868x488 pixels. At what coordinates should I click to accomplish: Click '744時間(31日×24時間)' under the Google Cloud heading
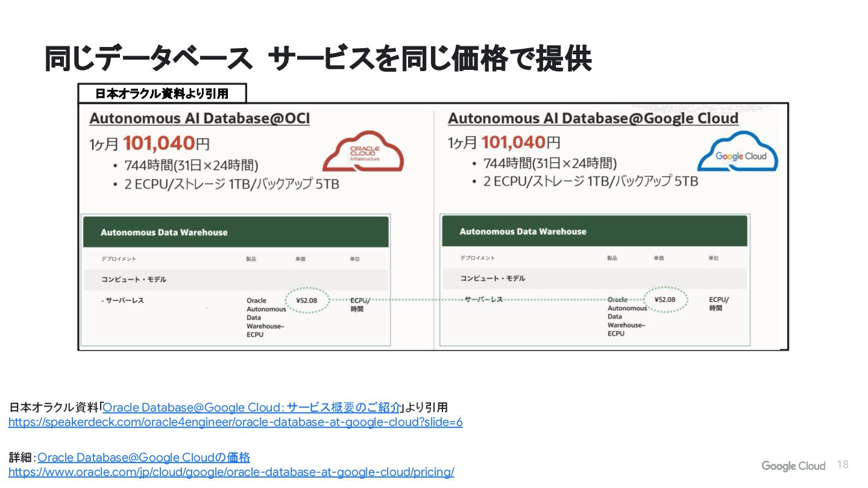[550, 163]
